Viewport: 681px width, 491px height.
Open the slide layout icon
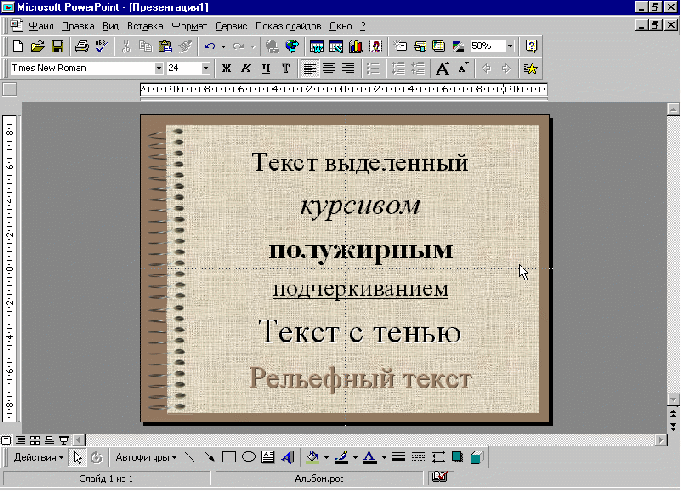pos(420,46)
